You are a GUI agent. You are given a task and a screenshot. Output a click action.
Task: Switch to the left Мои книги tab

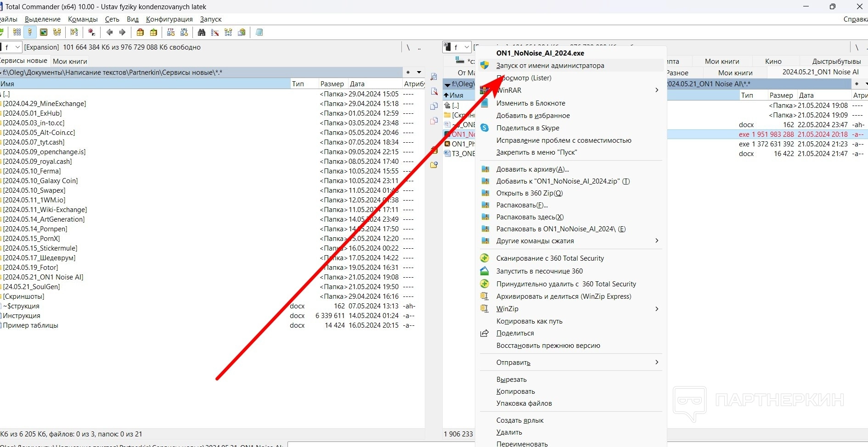click(x=70, y=61)
